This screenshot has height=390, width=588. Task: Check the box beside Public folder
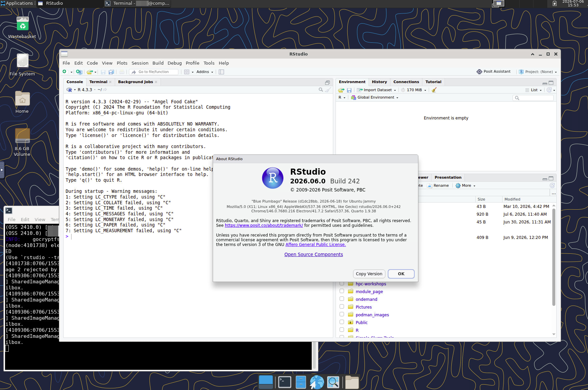coord(342,322)
